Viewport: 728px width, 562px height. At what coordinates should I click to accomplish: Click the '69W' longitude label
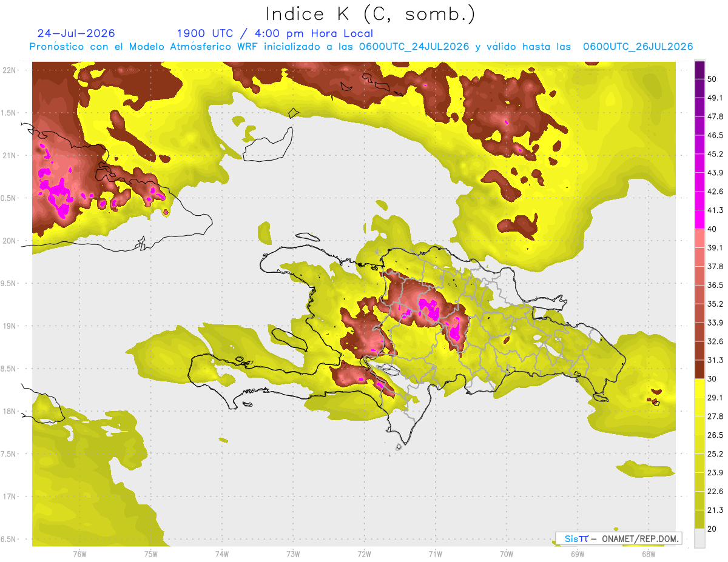(577, 554)
